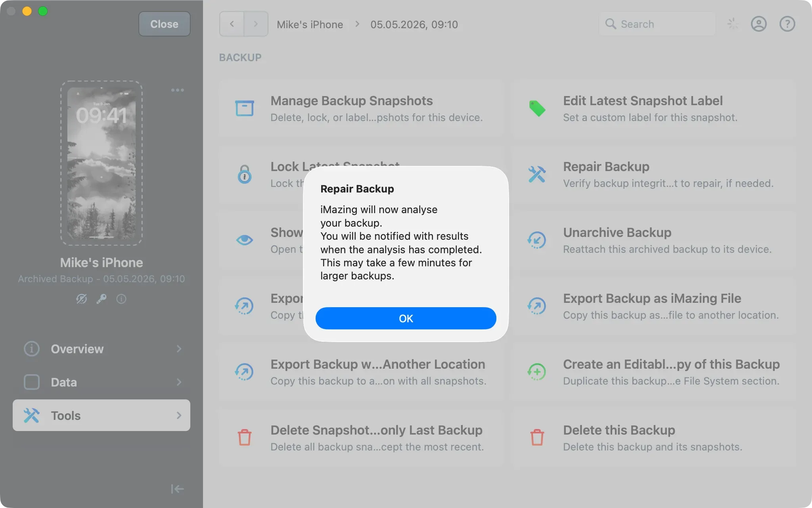Confirm the Repair Backup dialog with OK
The image size is (812, 508).
(406, 318)
